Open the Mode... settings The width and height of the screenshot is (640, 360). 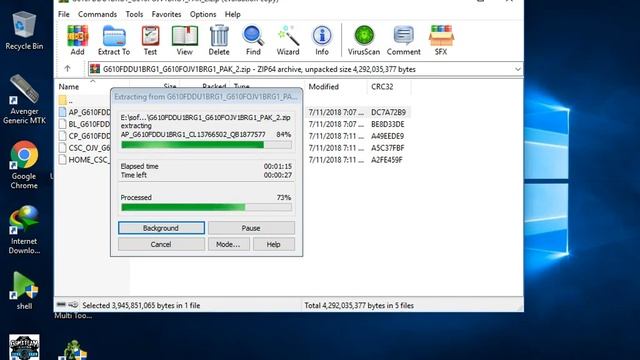coord(228,244)
